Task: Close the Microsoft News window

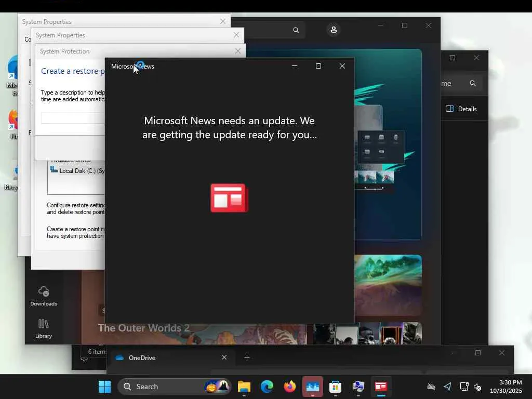Action: click(342, 66)
